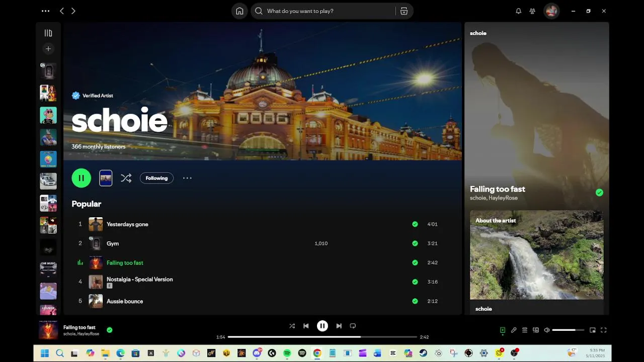The image size is (644, 362).
Task: Select the Aussie bounce track
Action: tap(263, 301)
